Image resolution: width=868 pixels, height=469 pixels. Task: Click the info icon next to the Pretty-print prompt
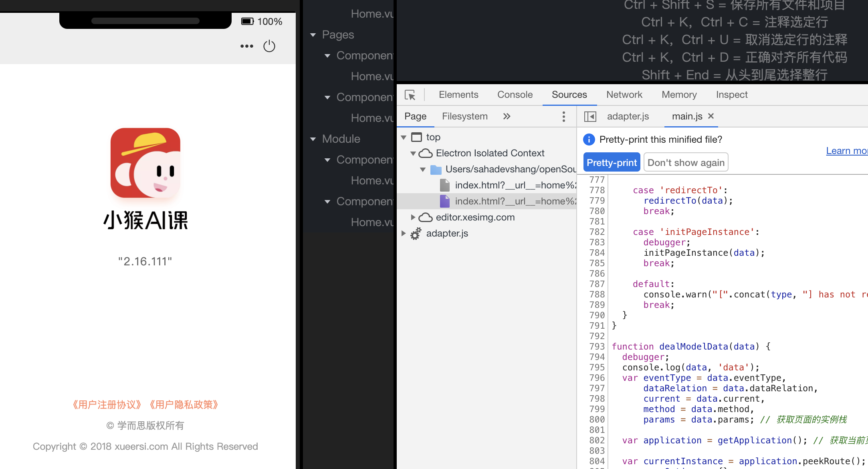pyautogui.click(x=589, y=139)
